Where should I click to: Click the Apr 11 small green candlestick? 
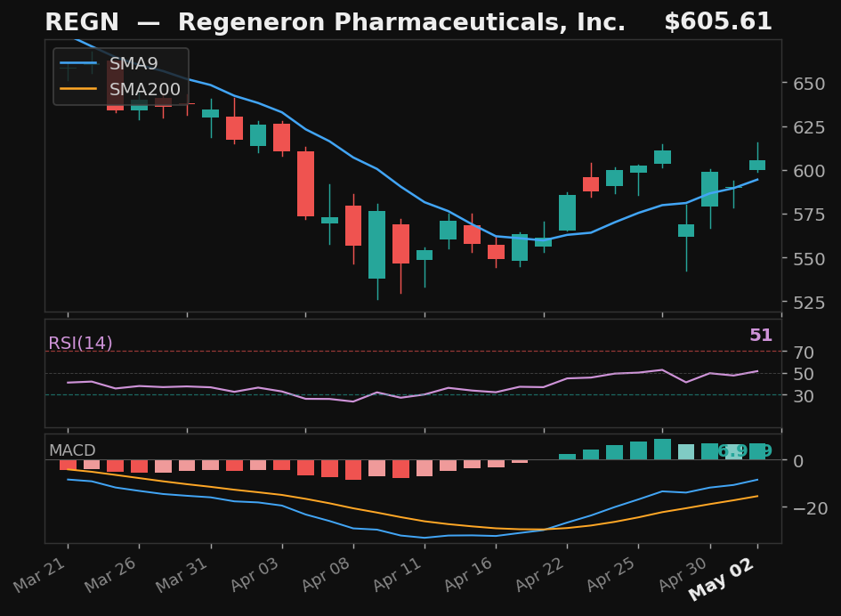coord(425,255)
